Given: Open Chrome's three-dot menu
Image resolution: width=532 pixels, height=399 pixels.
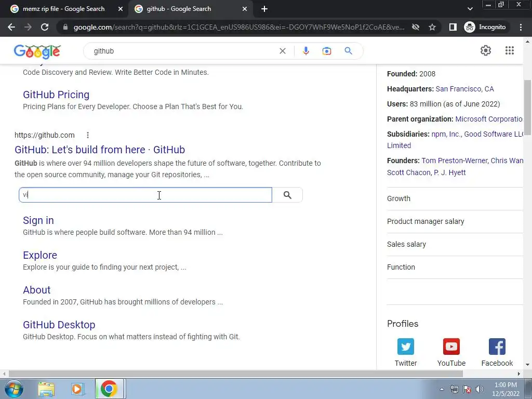Looking at the screenshot, I should (521, 27).
